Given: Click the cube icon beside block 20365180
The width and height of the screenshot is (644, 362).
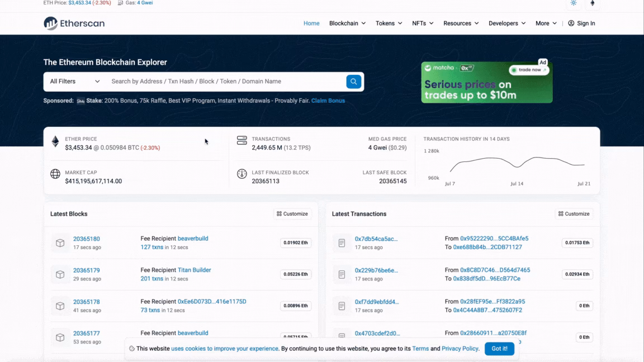Looking at the screenshot, I should click(x=60, y=242).
